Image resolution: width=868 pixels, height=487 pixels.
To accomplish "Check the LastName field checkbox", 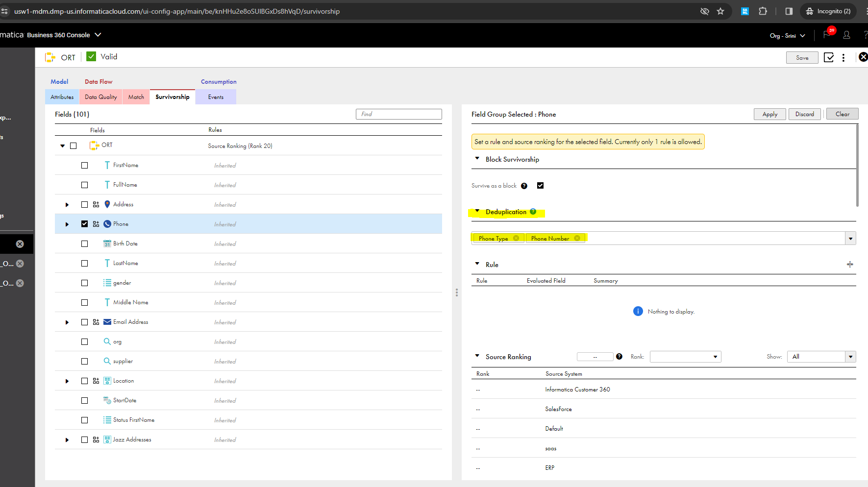I will pos(84,264).
